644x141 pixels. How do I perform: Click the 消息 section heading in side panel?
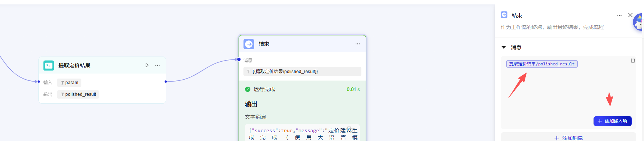coord(516,47)
